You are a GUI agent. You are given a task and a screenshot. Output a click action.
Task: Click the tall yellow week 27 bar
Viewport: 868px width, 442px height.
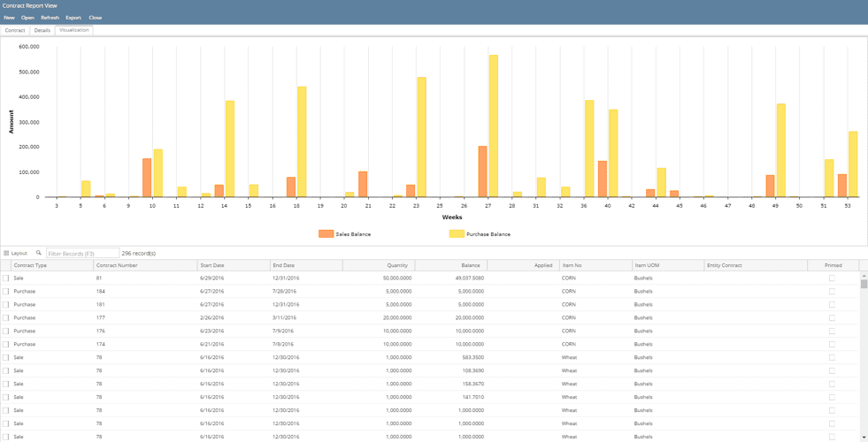pyautogui.click(x=494, y=126)
